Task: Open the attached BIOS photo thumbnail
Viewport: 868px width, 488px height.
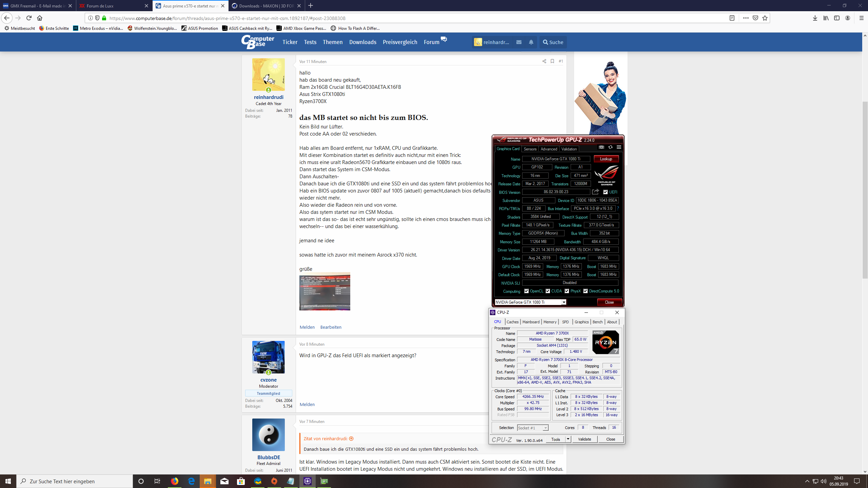Action: tap(324, 291)
